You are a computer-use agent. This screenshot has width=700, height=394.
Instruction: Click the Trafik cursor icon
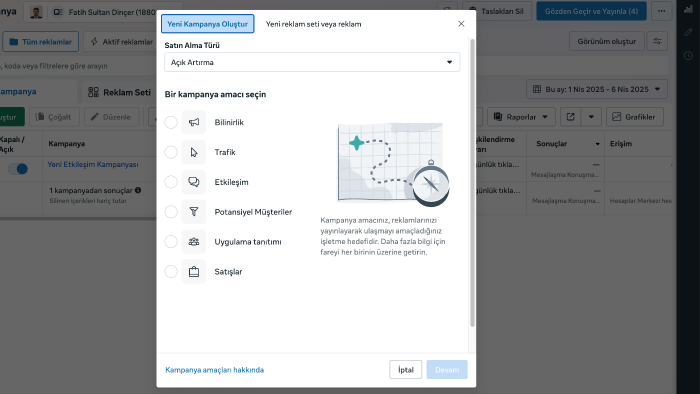(x=194, y=152)
